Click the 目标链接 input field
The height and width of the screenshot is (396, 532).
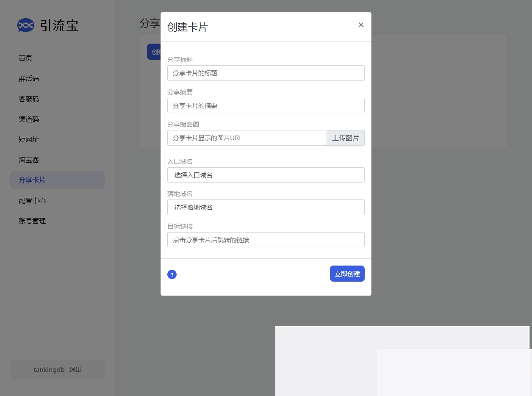266,240
